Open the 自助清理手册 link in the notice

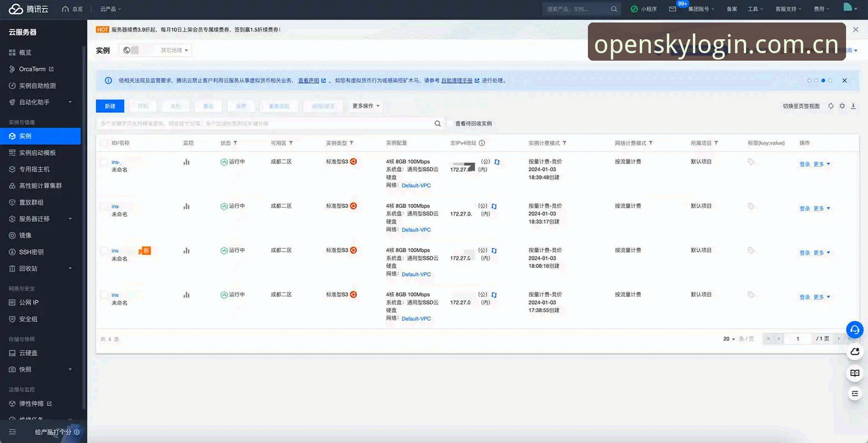(x=457, y=81)
